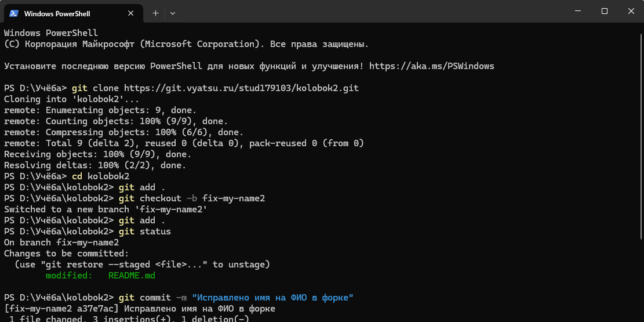644x322 pixels.
Task: Click the "git checkout -b fix-my-name2" command
Action: click(x=191, y=198)
